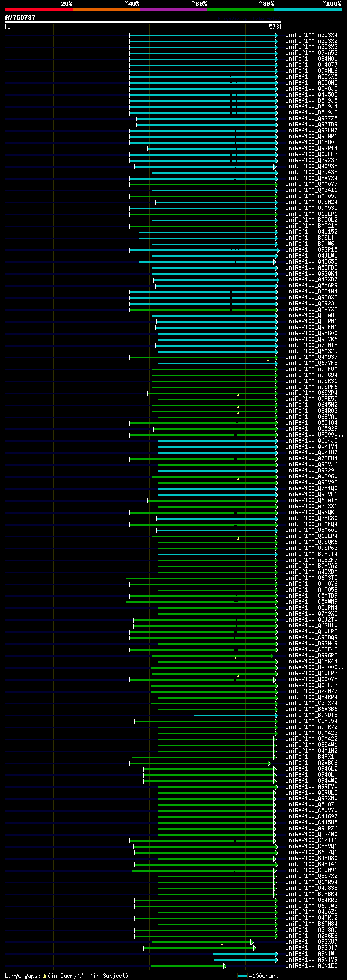347x980 pixels.
Task: Select UniRef100_B9S291 label
Action: coord(311,470)
